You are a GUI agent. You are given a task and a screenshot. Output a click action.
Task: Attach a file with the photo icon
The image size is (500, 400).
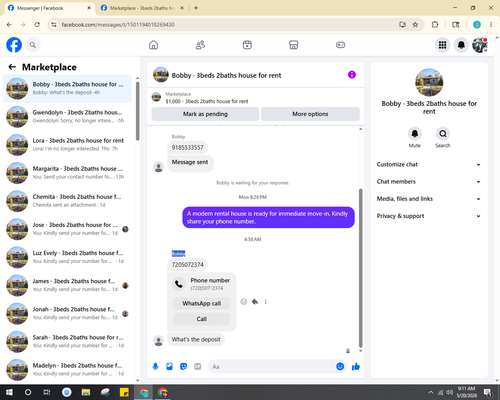[x=169, y=367]
